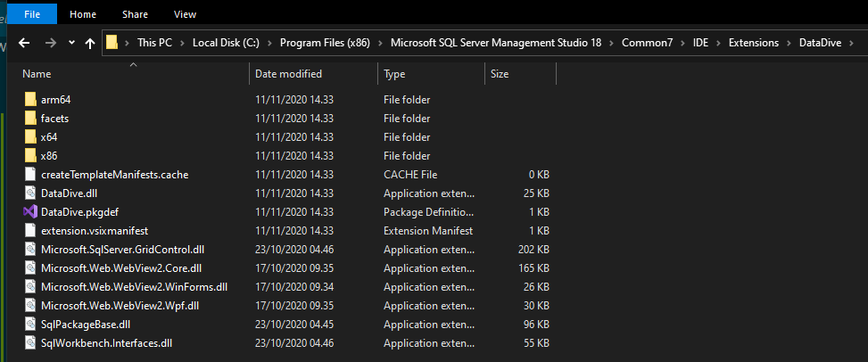Click the Visual Studio icon of DataDive.pkgdef
Image resolution: width=868 pixels, height=362 pixels.
coord(30,212)
